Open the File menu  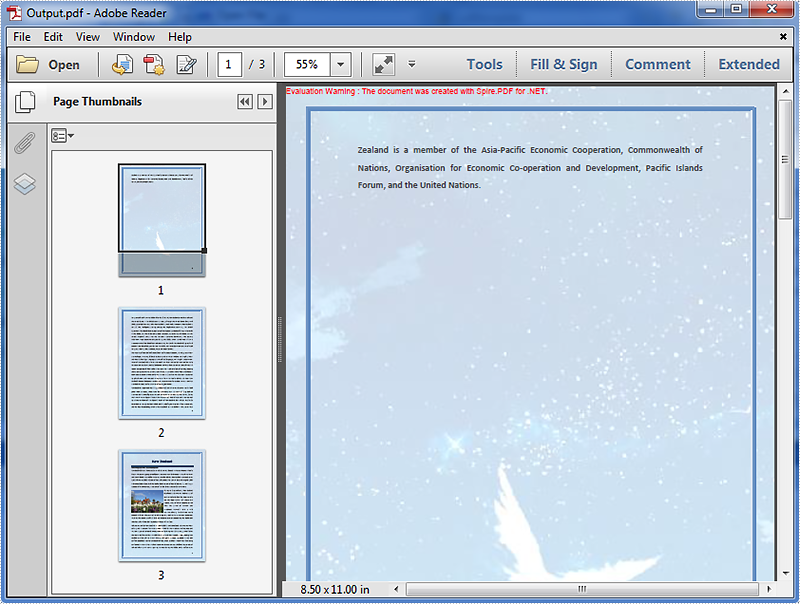coord(21,37)
